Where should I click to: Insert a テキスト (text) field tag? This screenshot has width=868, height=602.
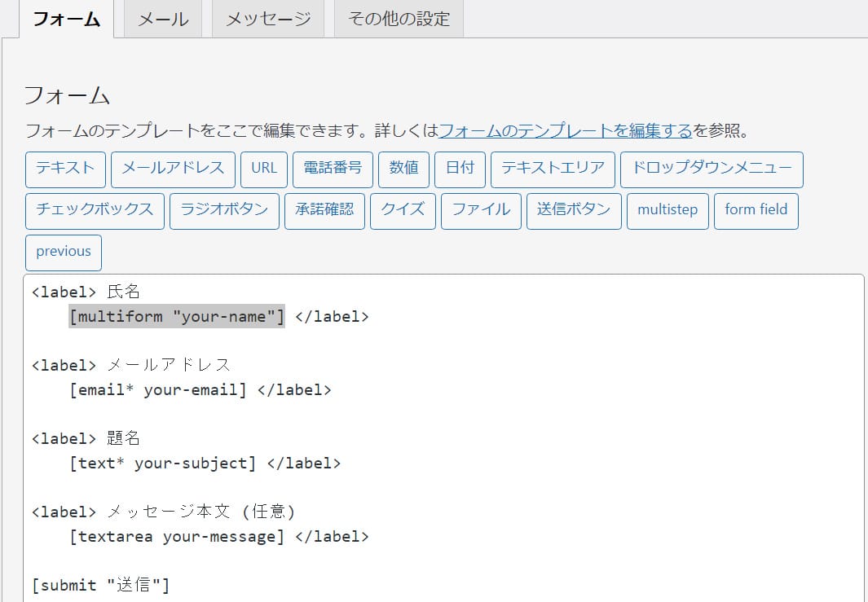point(65,169)
